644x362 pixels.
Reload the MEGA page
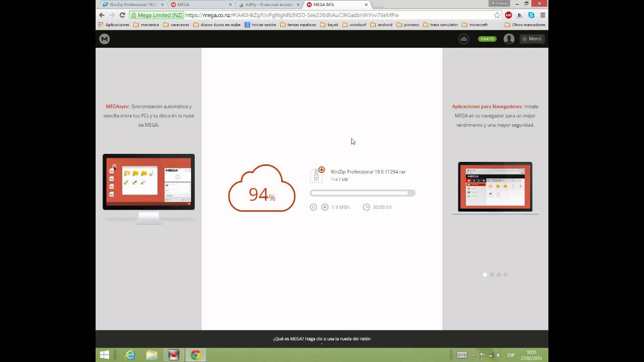(x=122, y=15)
